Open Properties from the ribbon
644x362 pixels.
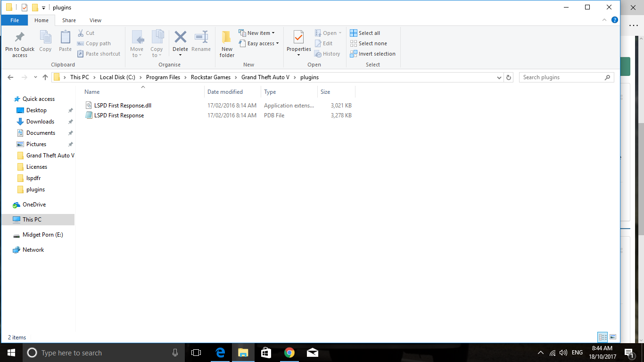[x=299, y=43]
